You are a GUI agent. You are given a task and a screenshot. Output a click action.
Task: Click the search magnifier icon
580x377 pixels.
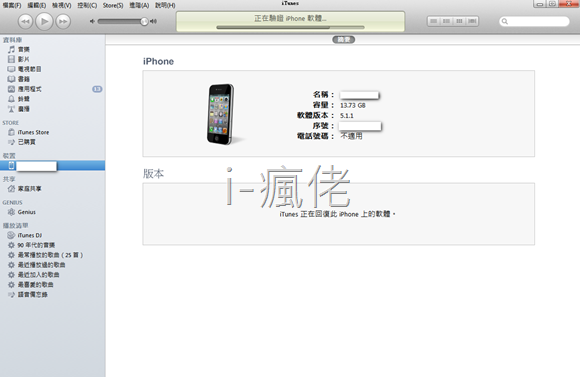click(x=505, y=21)
